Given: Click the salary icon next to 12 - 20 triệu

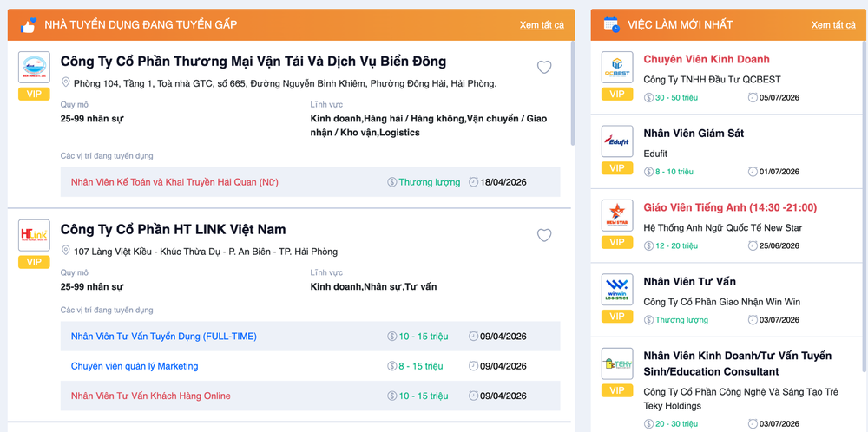Looking at the screenshot, I should (x=648, y=245).
